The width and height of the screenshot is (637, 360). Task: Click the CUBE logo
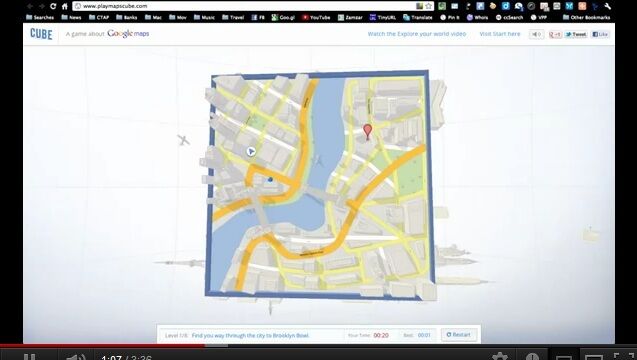[x=41, y=34]
